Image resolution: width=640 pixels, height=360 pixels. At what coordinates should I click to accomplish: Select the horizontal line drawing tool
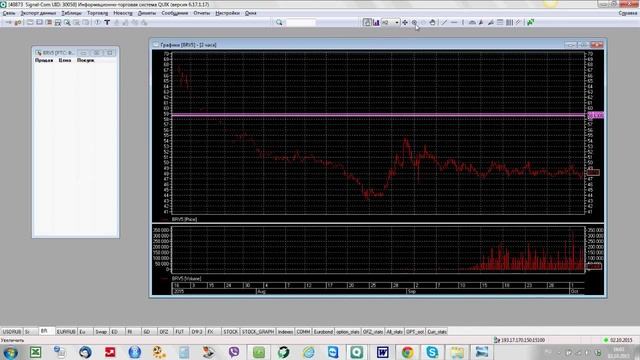pyautogui.click(x=454, y=22)
